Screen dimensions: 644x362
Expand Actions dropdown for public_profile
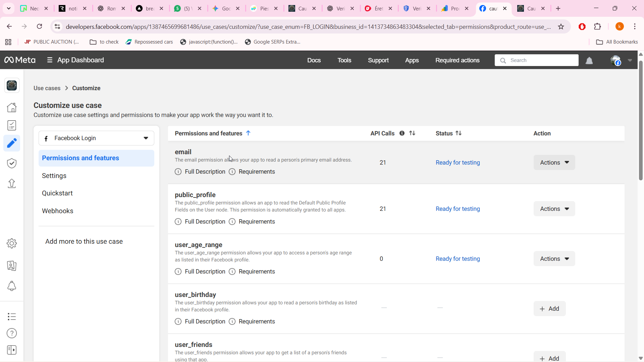554,209
